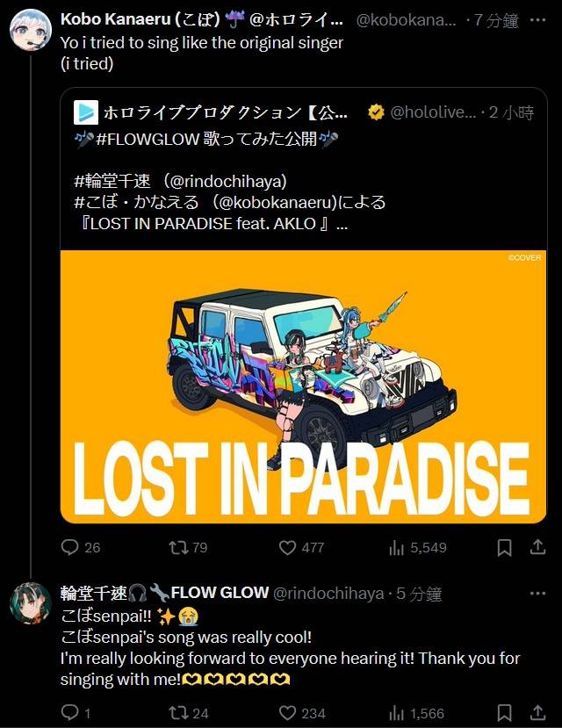Open more options on Kobo's tweet
Viewport: 562px width, 728px height.
[x=537, y=20]
